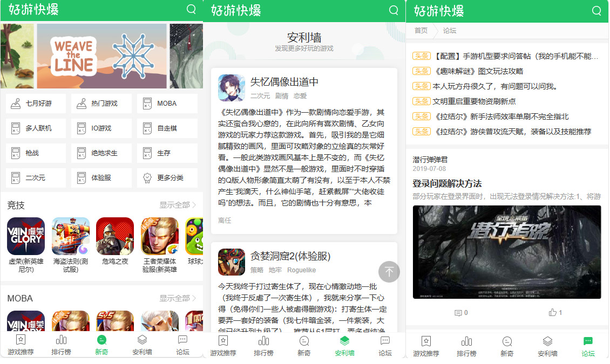This screenshot has height=364, width=610.
Task: Open 贪婪洞窟2 game avatar
Action: (232, 262)
